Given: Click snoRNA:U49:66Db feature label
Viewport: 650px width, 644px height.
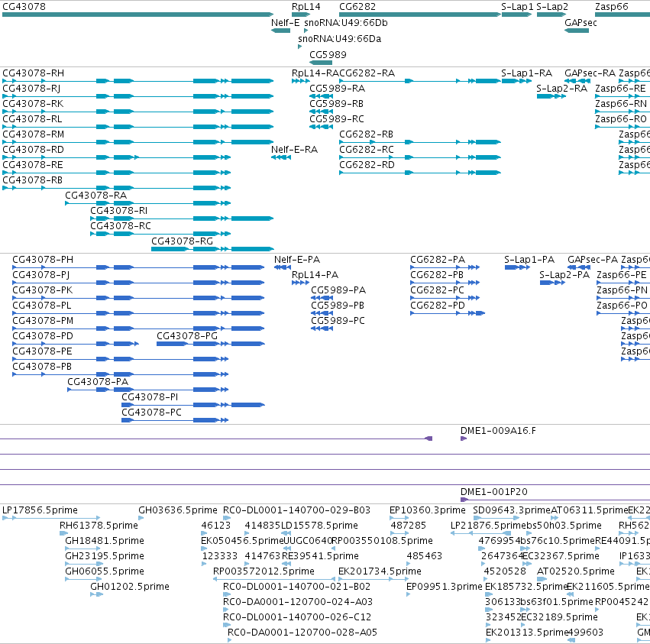Looking at the screenshot, I should point(346,23).
